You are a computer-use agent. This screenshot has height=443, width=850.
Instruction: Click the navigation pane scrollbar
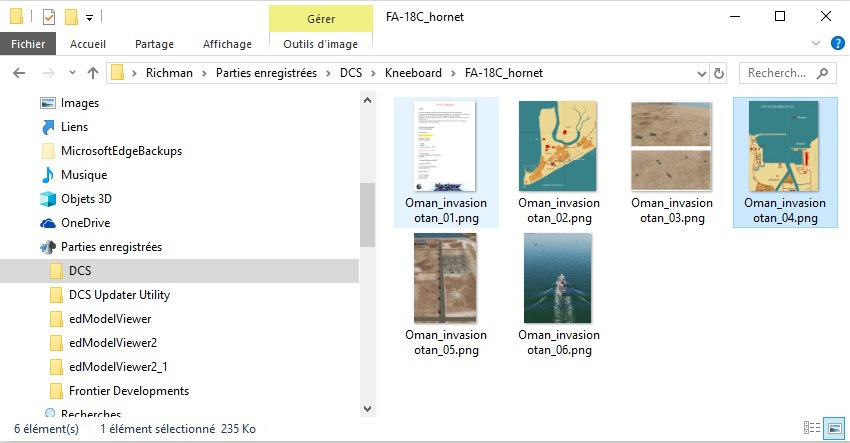point(366,216)
